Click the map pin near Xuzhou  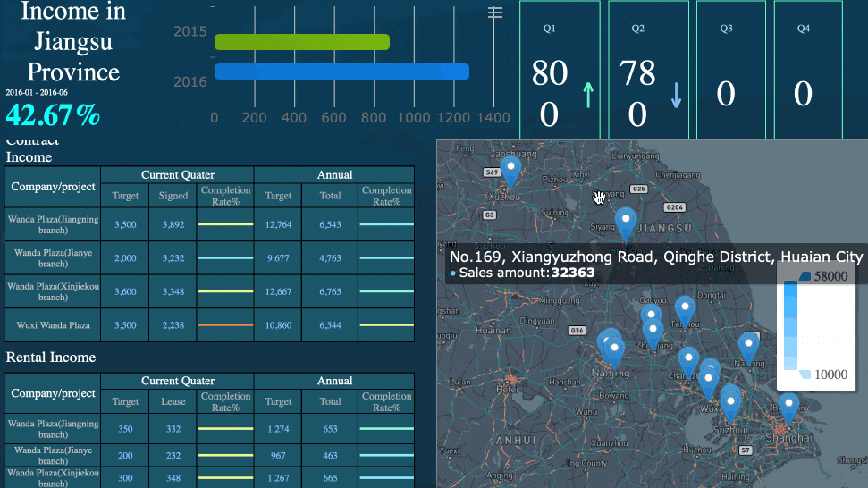510,169
